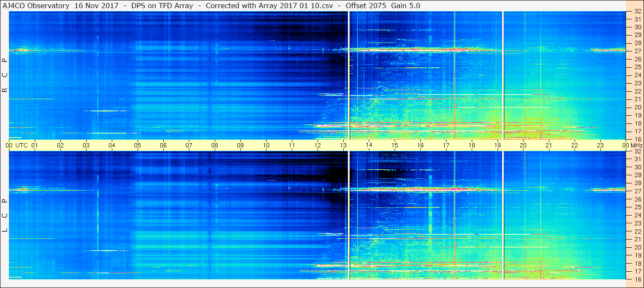Screen dimensions: 644x288
Task: Click the 25 MHz label on RCP scale
Action: [x=637, y=67]
